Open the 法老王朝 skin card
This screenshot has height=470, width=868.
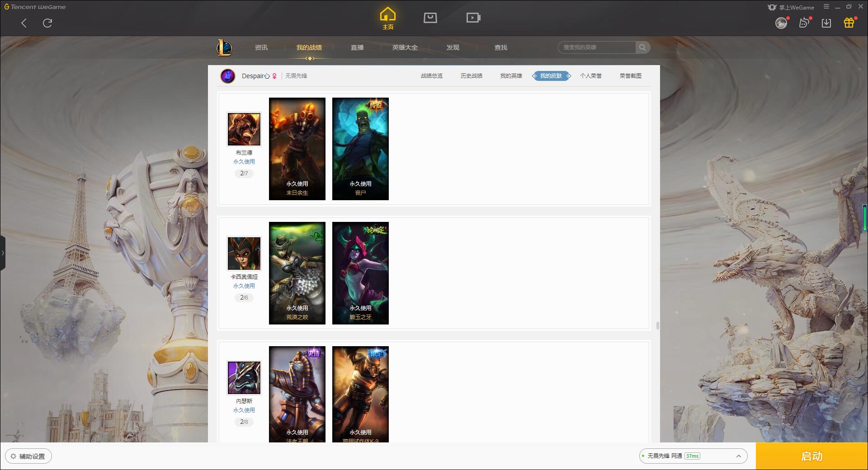297,394
